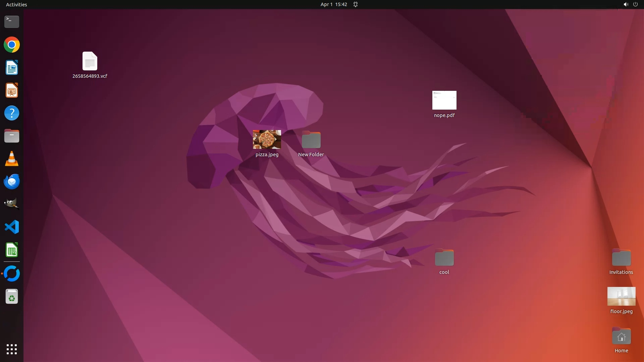
Task: Open LibreOffice Writer in the dock
Action: tap(12, 68)
